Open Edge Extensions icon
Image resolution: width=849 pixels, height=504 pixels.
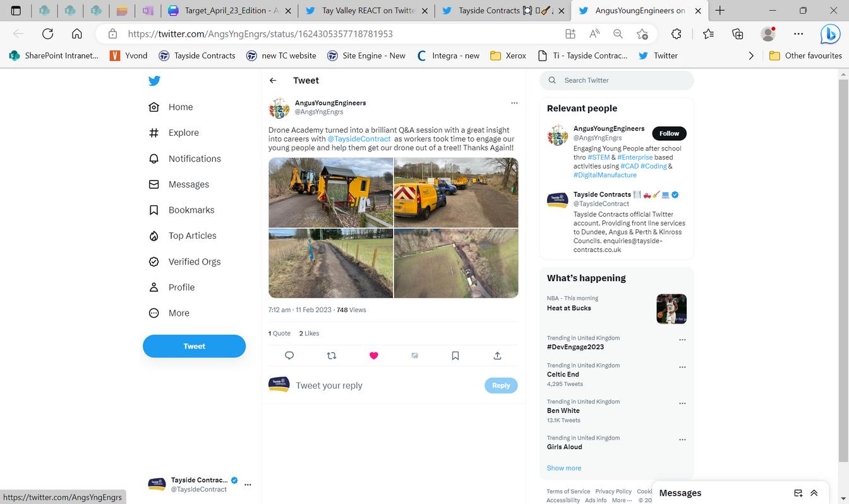[677, 34]
